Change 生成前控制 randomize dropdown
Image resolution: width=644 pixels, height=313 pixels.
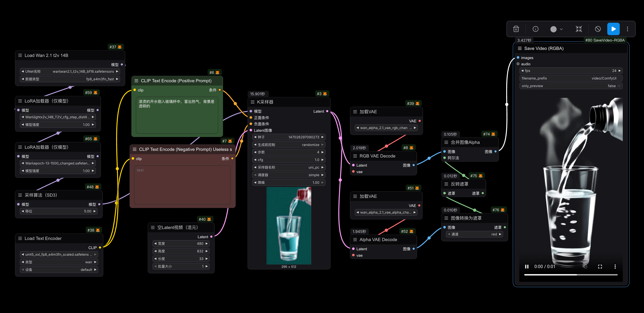tap(289, 145)
